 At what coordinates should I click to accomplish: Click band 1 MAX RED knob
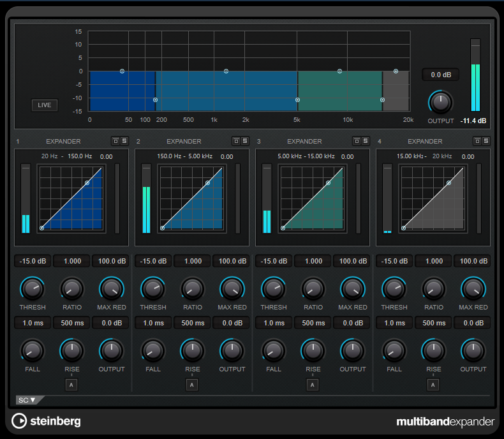coord(112,288)
